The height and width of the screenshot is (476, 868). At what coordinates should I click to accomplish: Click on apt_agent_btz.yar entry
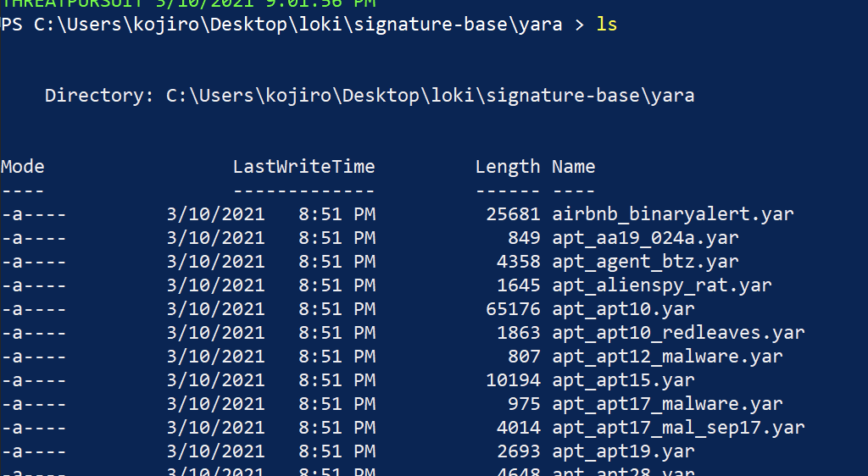coord(645,262)
